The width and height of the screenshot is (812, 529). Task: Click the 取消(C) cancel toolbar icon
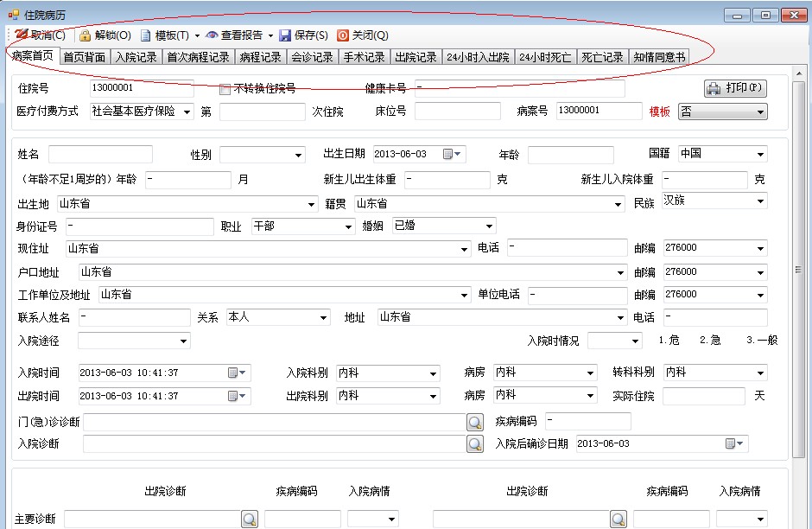(x=22, y=35)
